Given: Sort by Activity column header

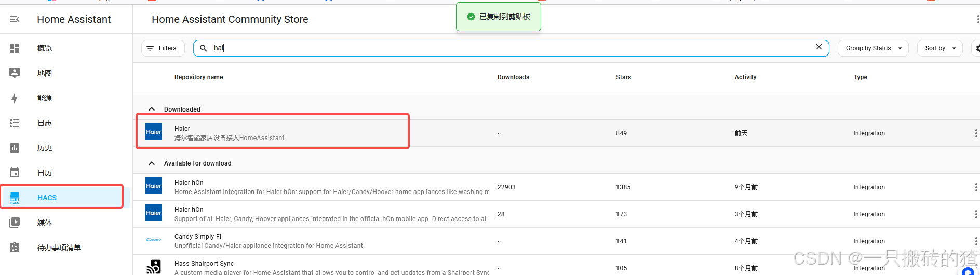Looking at the screenshot, I should pos(745,77).
